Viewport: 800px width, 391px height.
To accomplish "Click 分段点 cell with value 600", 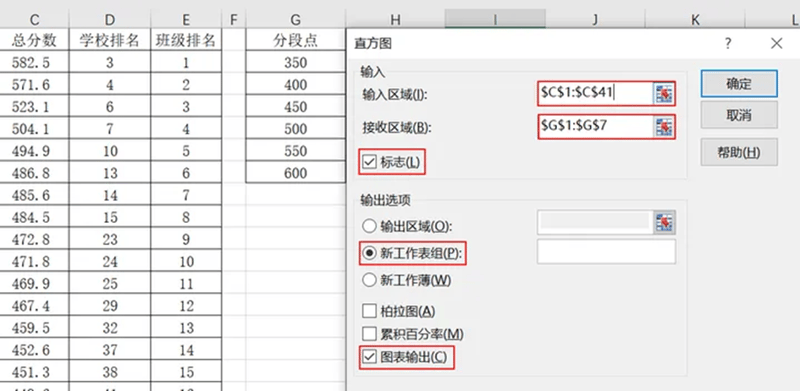I will click(x=295, y=173).
